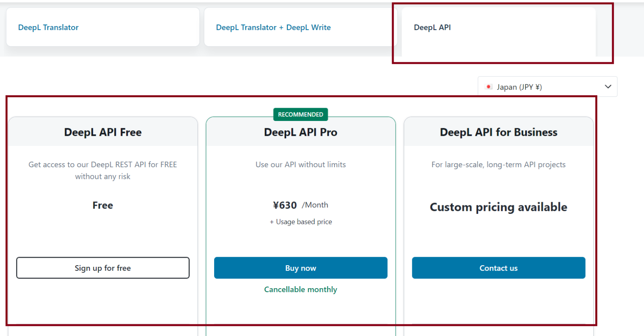Click the chevron next to Japan (JPY ¥)
This screenshot has height=336, width=644.
pos(607,86)
